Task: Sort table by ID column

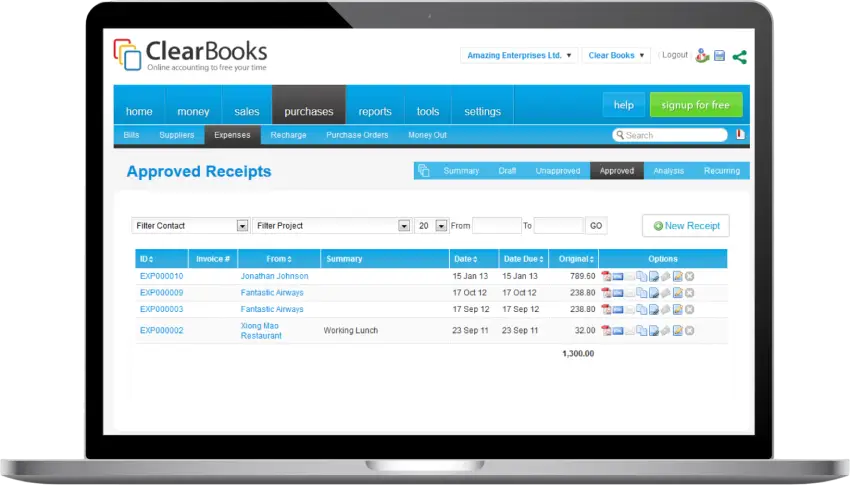Action: pos(146,259)
